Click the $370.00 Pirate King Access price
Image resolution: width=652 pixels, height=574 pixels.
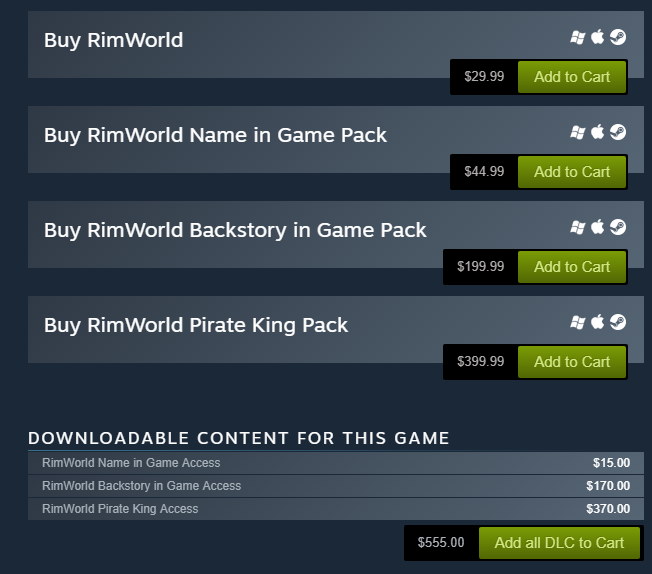pyautogui.click(x=608, y=509)
